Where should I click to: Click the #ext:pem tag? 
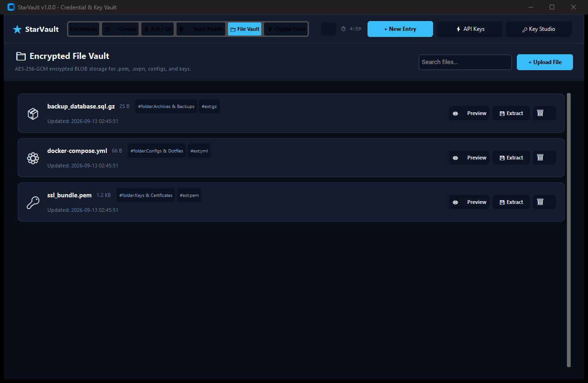pyautogui.click(x=189, y=195)
